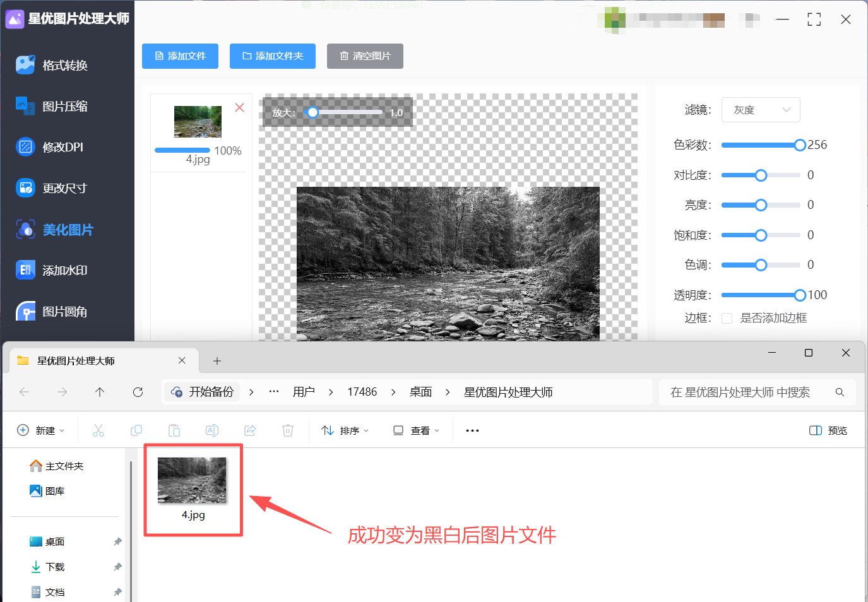This screenshot has width=868, height=602.
Task: Open the 修改DPI sidebar section
Action: point(51,147)
